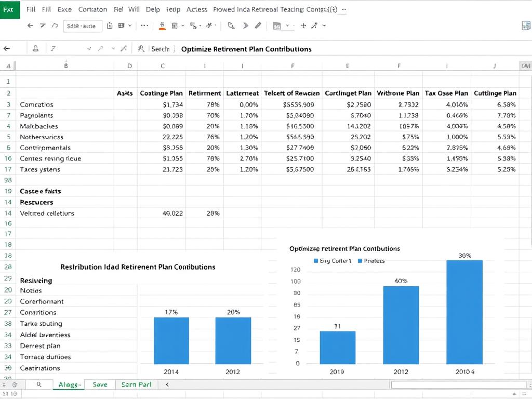Screen dimensions: 532x399
Task: Click the Serch button near the title
Action: [161, 49]
